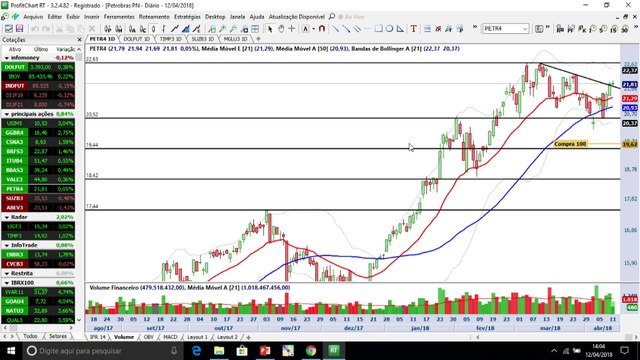The width and height of the screenshot is (640, 360).
Task: Select the VALE3 quote row
Action: (38, 180)
